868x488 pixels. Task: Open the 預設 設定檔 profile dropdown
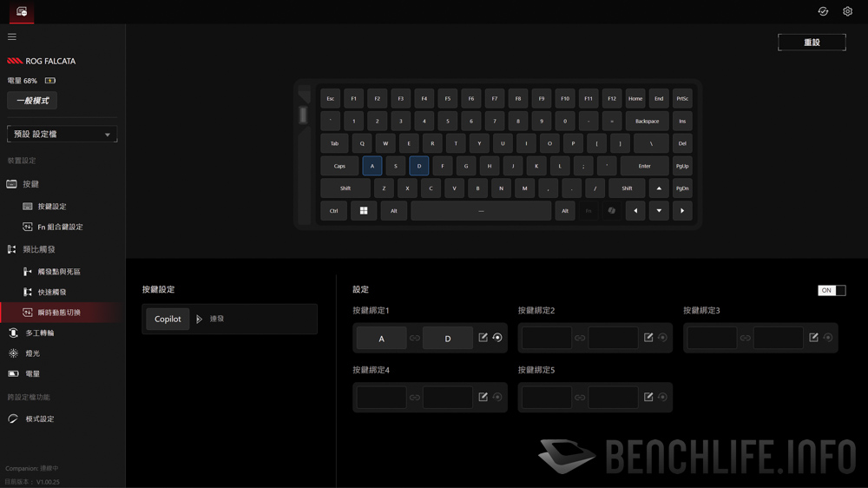tap(62, 134)
